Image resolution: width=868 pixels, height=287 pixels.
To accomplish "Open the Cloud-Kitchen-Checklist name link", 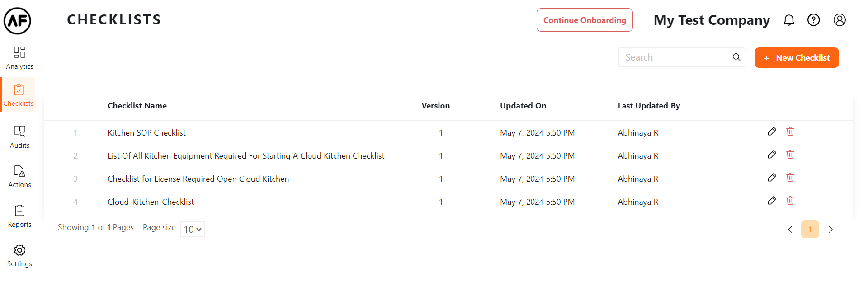I will (x=151, y=202).
